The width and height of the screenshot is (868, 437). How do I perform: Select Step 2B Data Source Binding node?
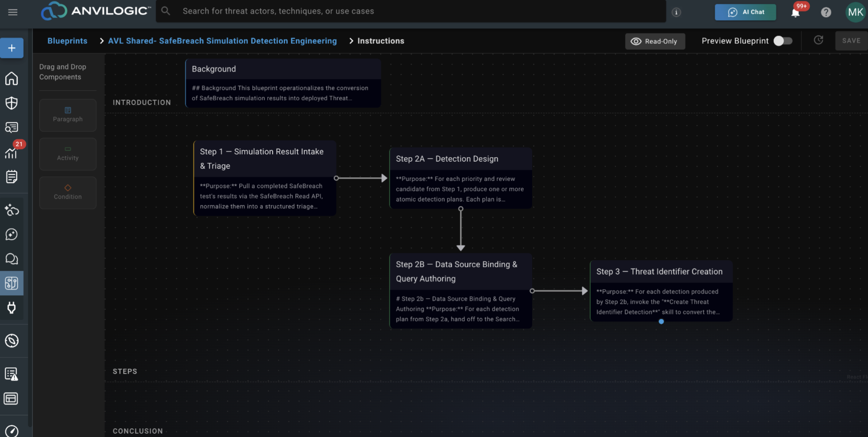pyautogui.click(x=461, y=291)
